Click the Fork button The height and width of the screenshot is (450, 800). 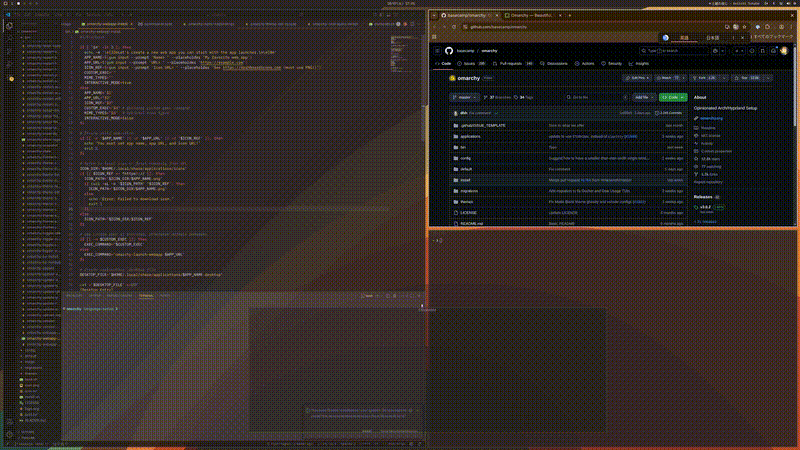[704, 78]
